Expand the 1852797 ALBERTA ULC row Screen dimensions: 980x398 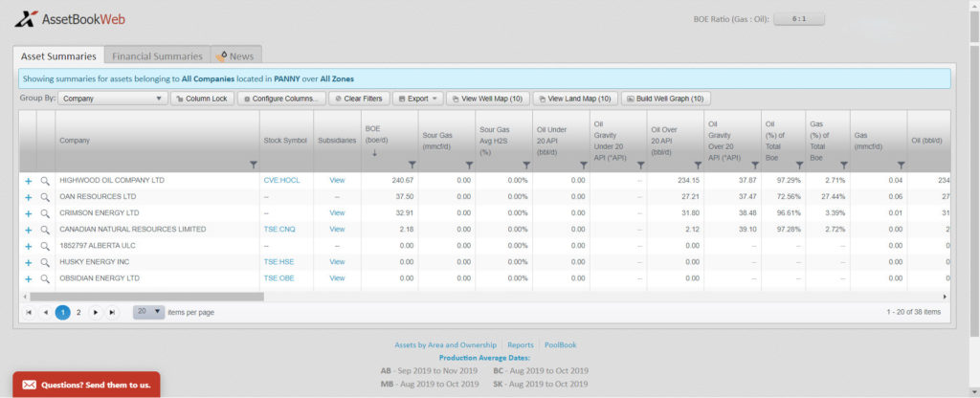28,246
